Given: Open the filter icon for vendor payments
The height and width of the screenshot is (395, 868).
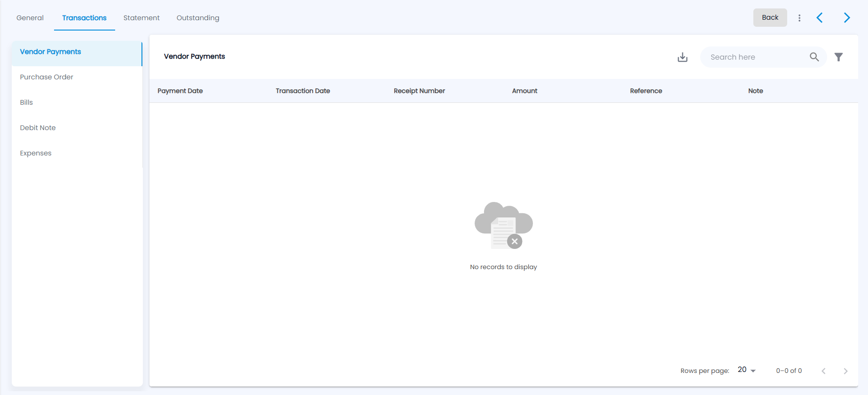Looking at the screenshot, I should 838,57.
